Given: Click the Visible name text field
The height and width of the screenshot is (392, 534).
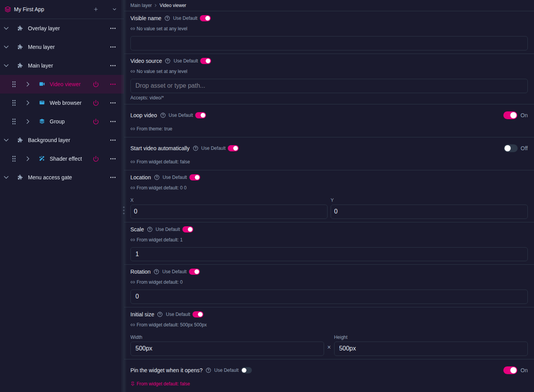Looking at the screenshot, I should coord(329,43).
